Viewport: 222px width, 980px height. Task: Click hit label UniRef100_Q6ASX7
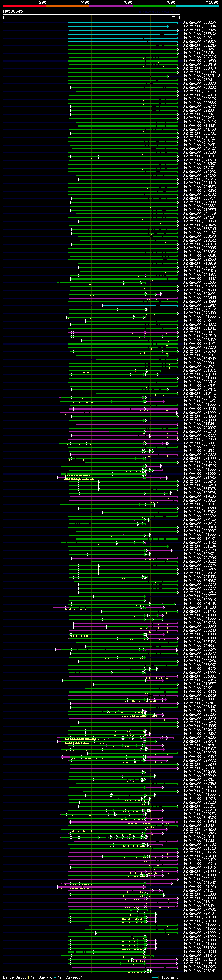[x=199, y=106]
